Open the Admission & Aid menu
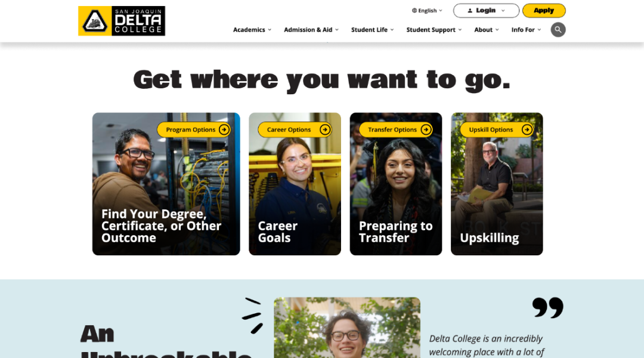 (311, 30)
